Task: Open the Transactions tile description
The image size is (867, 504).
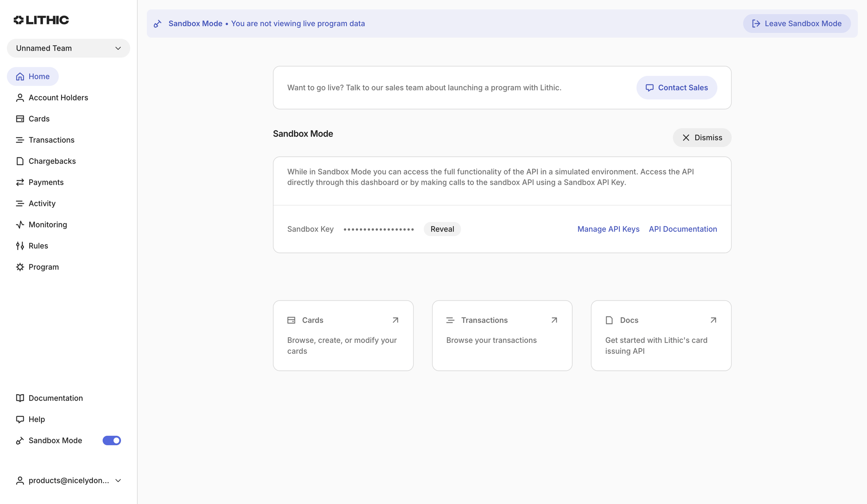Action: (491, 340)
